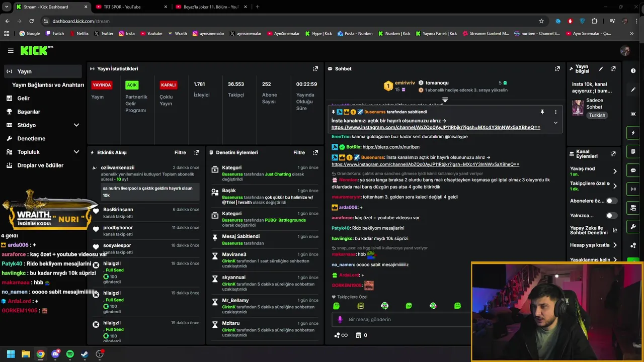Click the Netflix bookmark
644x362 pixels.
[78, 34]
